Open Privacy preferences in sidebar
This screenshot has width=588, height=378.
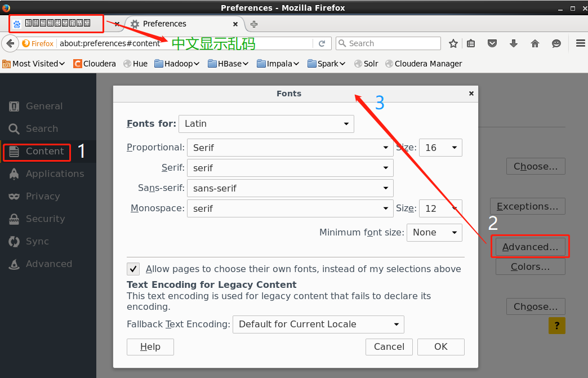(x=48, y=196)
